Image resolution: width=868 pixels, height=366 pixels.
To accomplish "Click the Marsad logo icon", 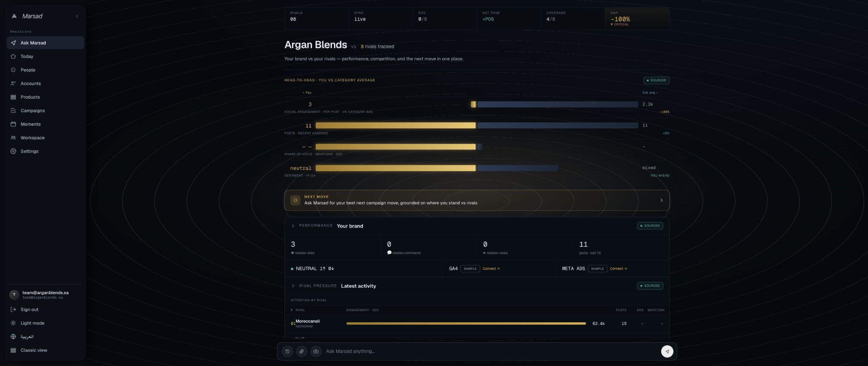I will click(14, 16).
